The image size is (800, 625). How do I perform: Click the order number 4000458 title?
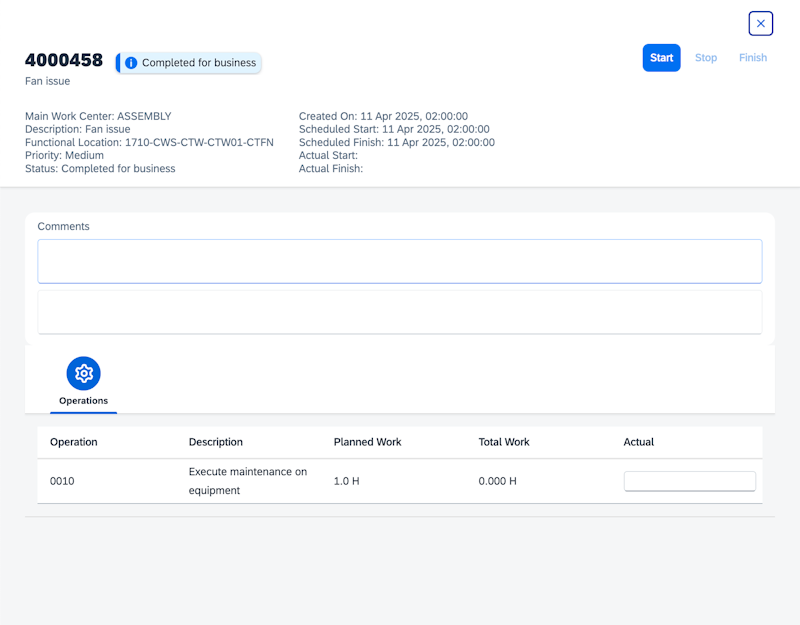pos(64,60)
